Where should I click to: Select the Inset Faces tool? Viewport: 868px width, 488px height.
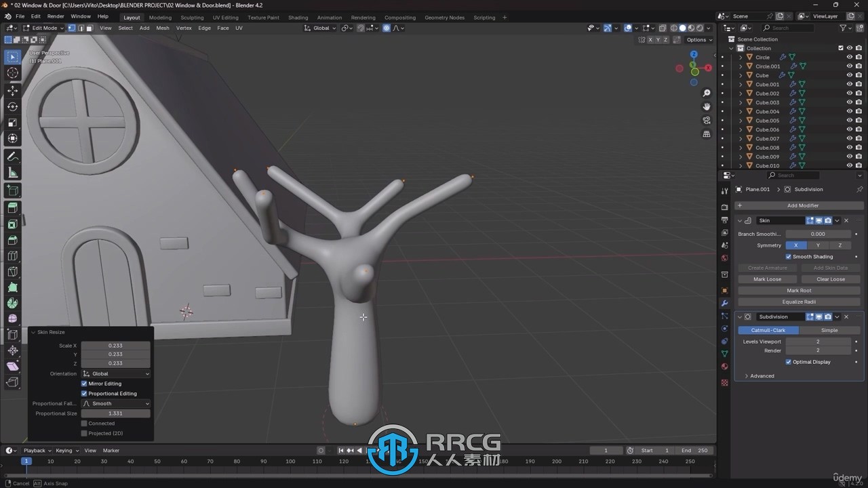point(12,224)
